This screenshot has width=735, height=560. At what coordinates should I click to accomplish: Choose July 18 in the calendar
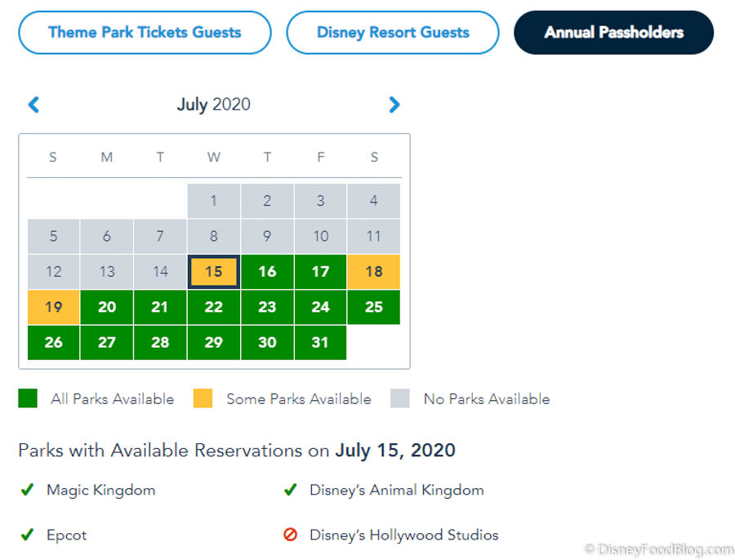tap(374, 272)
